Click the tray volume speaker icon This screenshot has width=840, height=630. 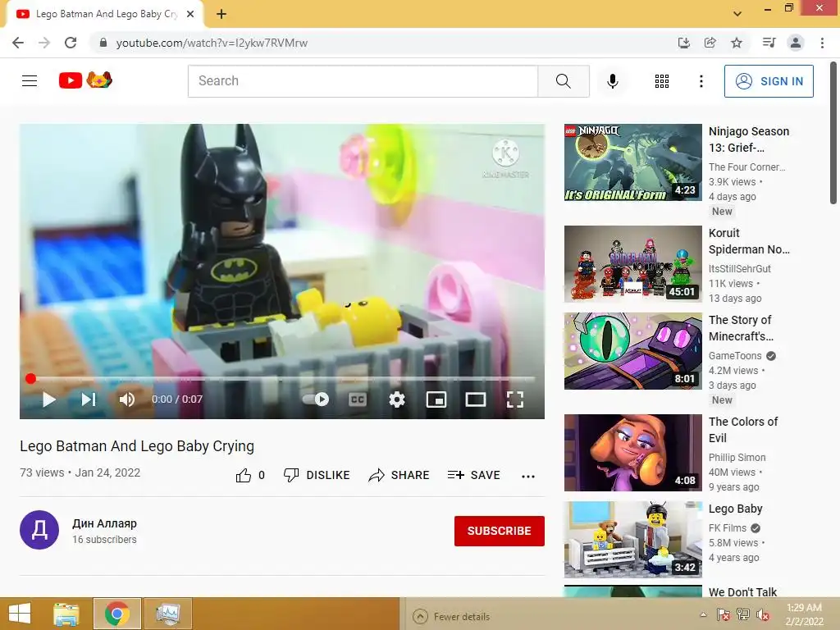[763, 614]
